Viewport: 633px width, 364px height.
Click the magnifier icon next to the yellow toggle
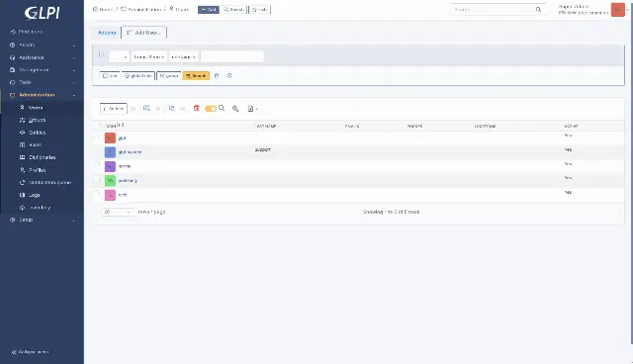tap(222, 108)
